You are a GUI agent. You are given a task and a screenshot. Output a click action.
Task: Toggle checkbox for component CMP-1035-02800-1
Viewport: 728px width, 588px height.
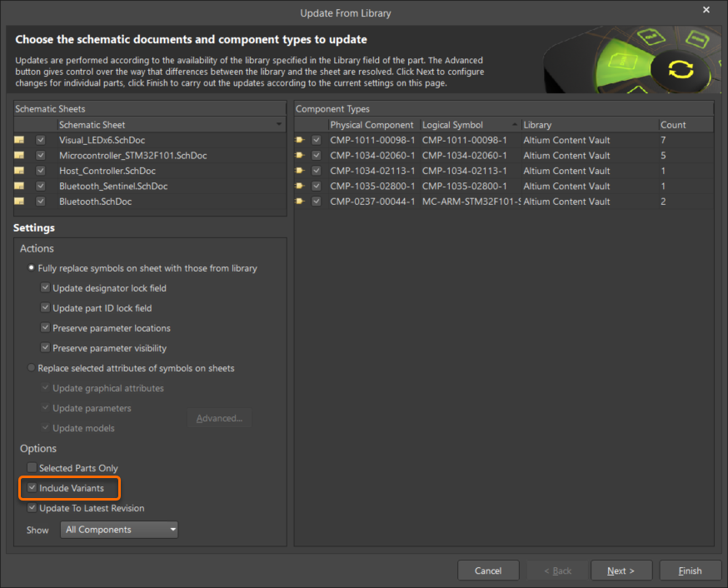(317, 186)
